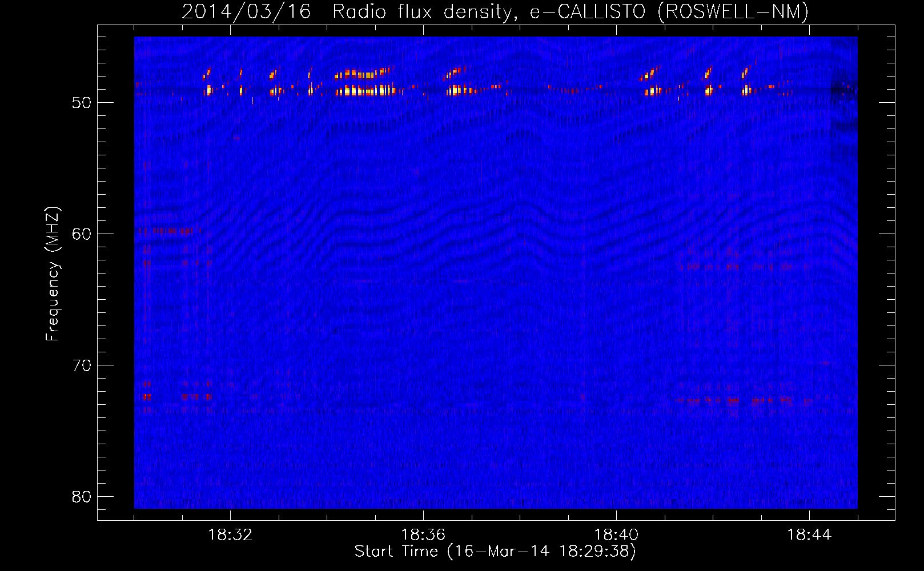Screen dimensions: 924x571
Task: Click the 70 frequency tick label
Action: 82,365
